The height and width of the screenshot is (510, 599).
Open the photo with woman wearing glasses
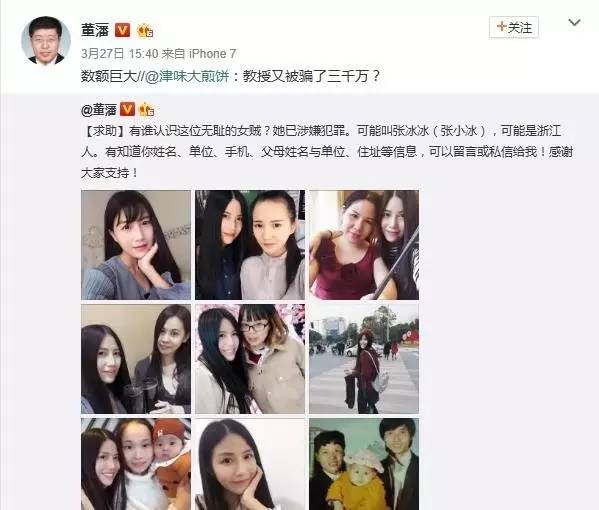(x=250, y=359)
